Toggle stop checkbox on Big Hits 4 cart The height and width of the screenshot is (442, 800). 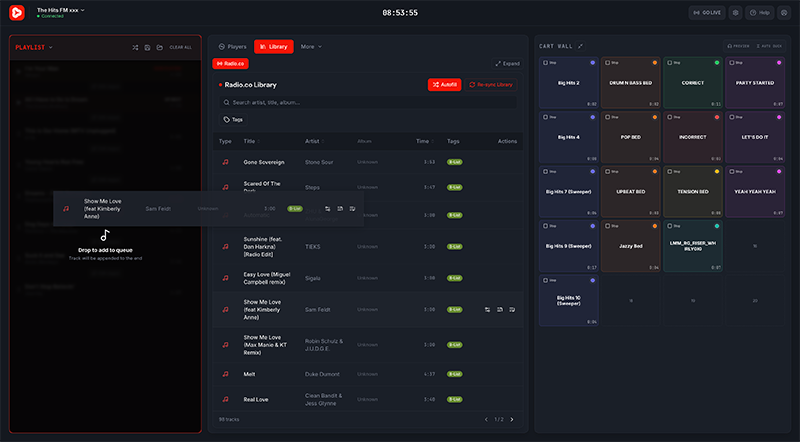(x=545, y=117)
